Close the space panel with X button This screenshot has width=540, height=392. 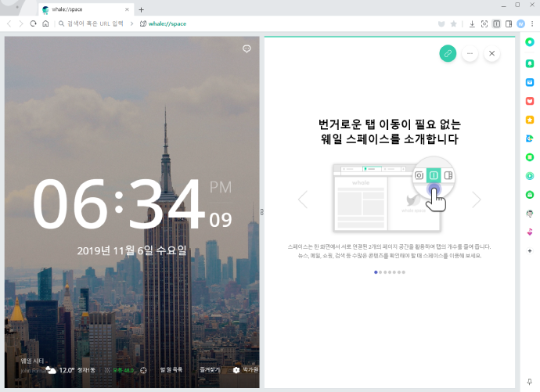[491, 53]
